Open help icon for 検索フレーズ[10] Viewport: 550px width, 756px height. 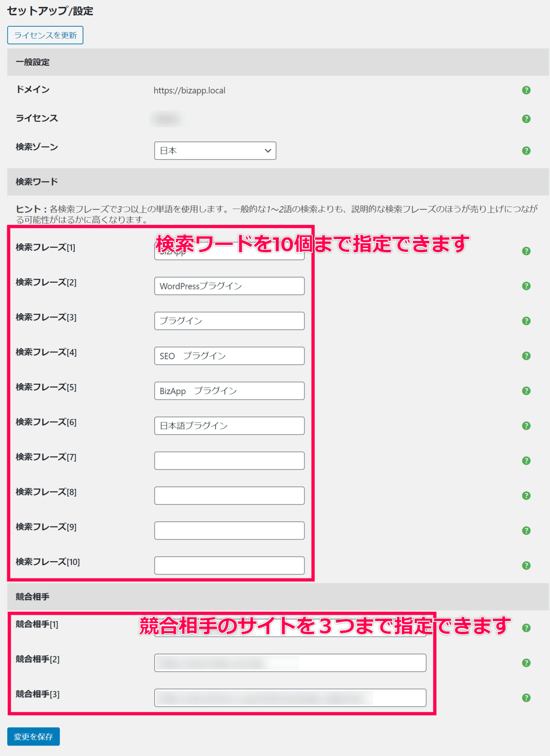click(526, 566)
